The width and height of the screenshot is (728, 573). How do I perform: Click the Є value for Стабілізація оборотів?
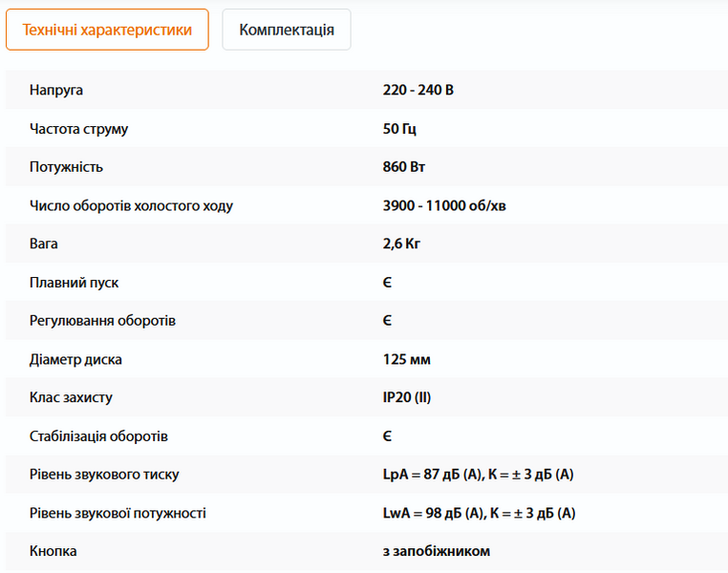tap(387, 436)
